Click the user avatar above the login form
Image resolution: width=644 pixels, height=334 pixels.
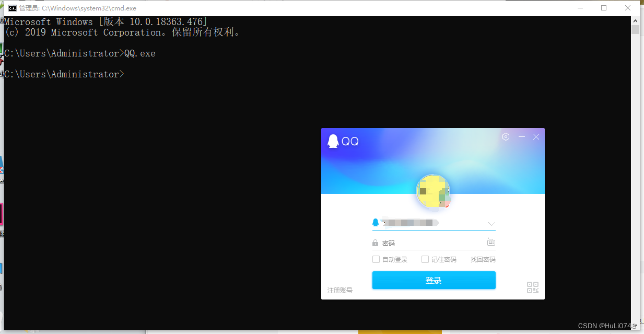pyautogui.click(x=433, y=191)
